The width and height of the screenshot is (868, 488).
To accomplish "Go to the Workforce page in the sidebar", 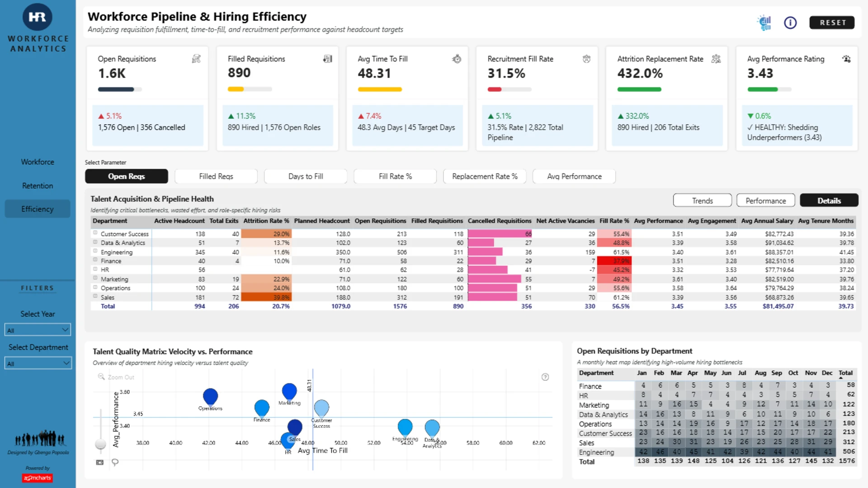I will 38,162.
